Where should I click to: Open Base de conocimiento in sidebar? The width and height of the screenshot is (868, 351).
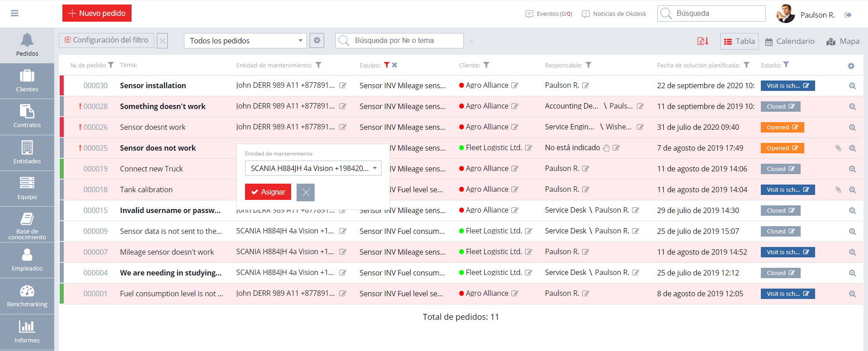coord(27,225)
